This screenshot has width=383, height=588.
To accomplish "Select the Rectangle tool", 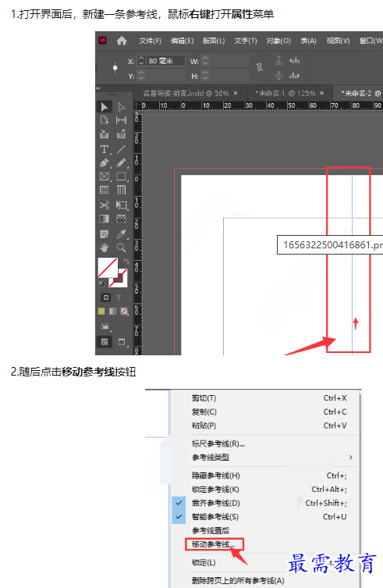I will [x=121, y=176].
